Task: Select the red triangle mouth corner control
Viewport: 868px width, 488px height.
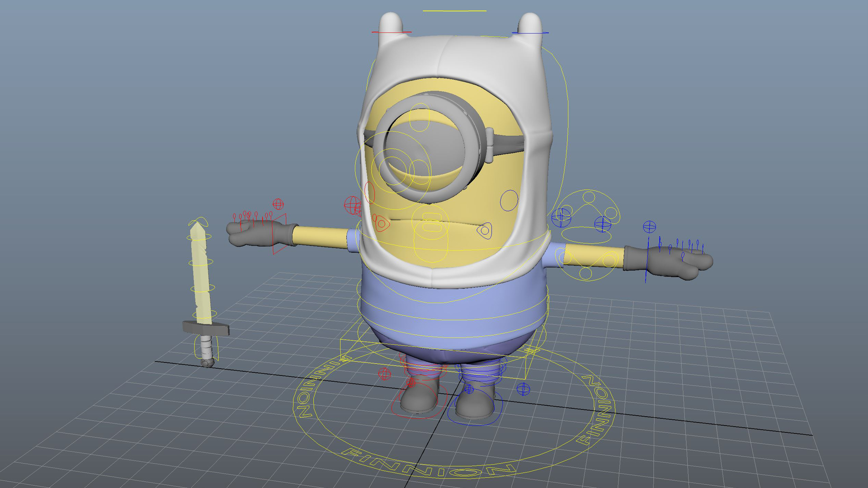Action: (x=382, y=224)
